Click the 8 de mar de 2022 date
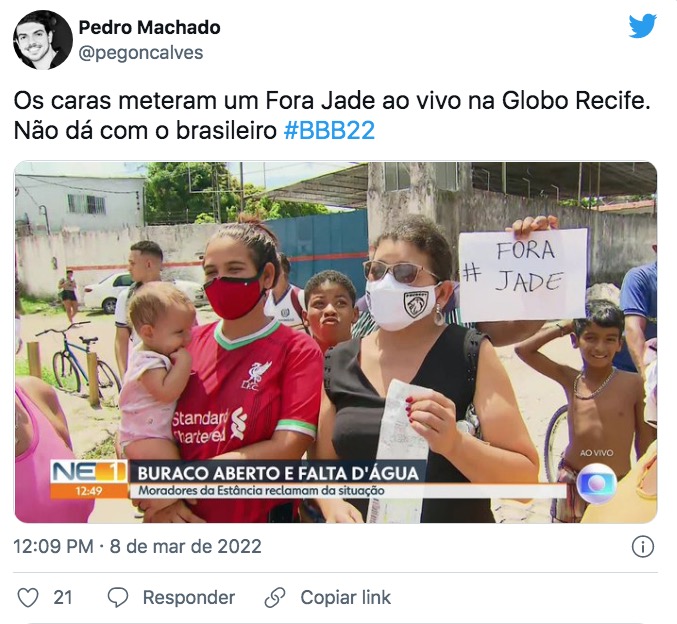This screenshot has height=624, width=677. point(186,546)
